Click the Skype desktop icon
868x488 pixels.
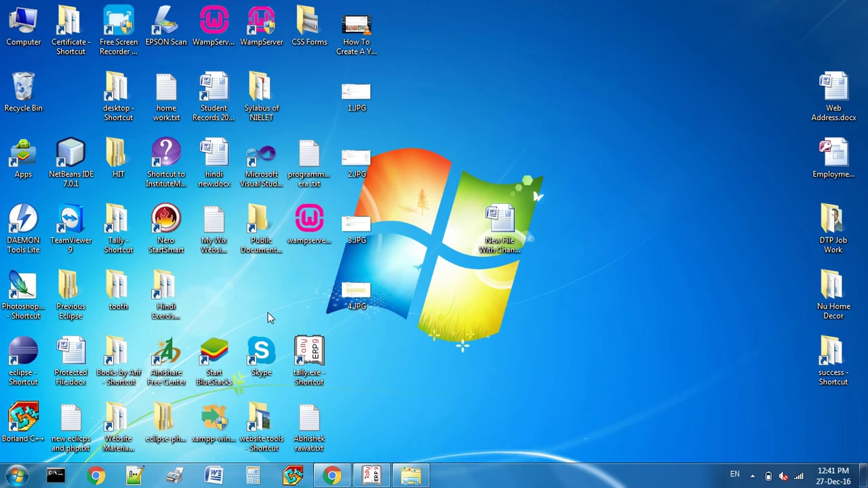tap(261, 357)
